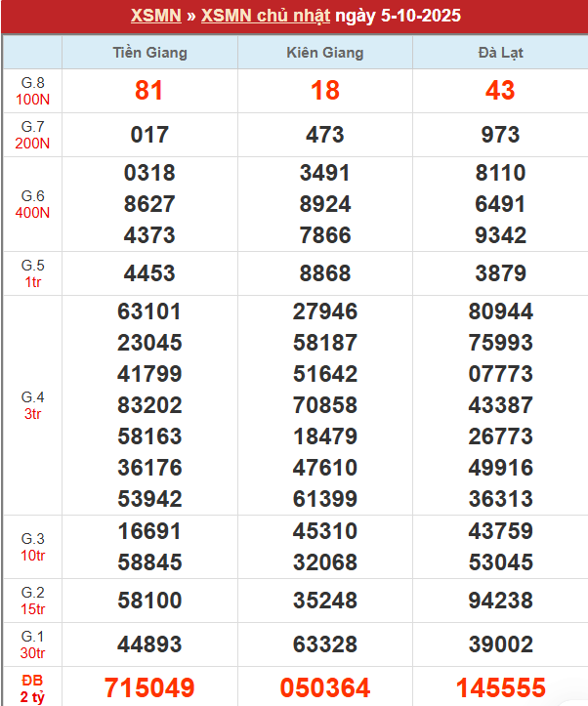Click the ĐB 2 tỷ prize label

[32, 686]
